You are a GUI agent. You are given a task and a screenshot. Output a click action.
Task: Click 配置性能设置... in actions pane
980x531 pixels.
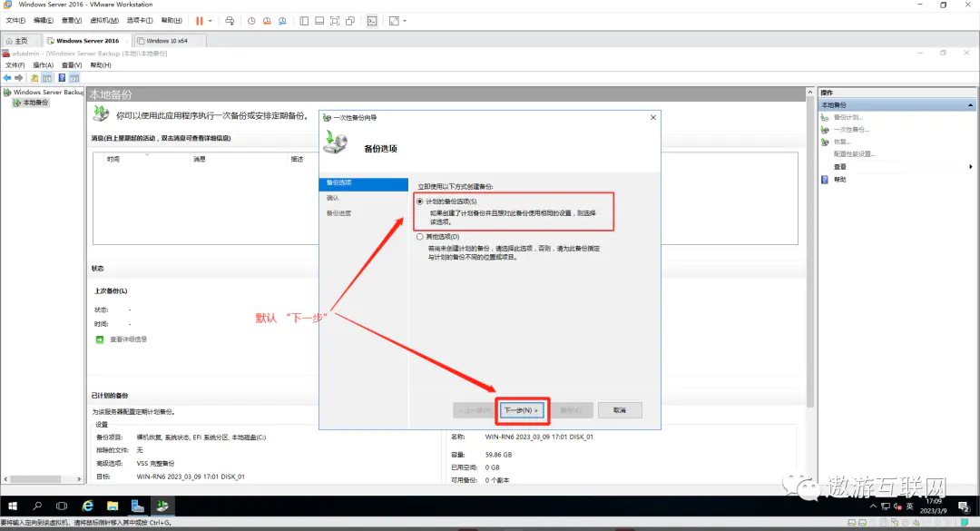tap(854, 154)
